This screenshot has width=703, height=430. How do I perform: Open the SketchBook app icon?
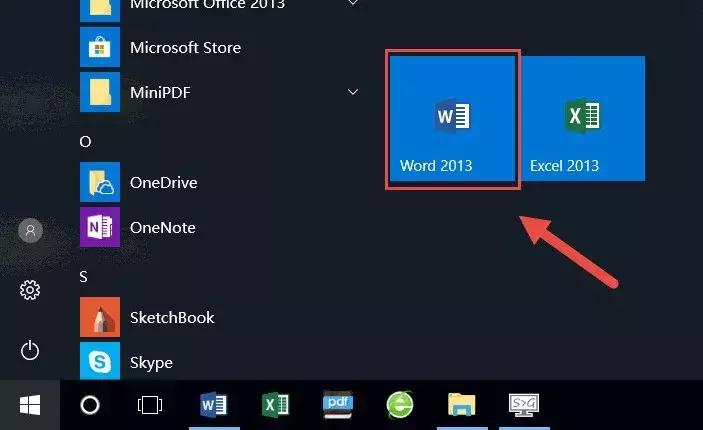(100, 317)
